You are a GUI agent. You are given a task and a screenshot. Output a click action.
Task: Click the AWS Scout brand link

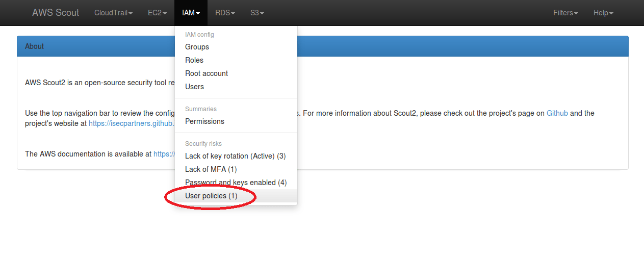click(56, 13)
